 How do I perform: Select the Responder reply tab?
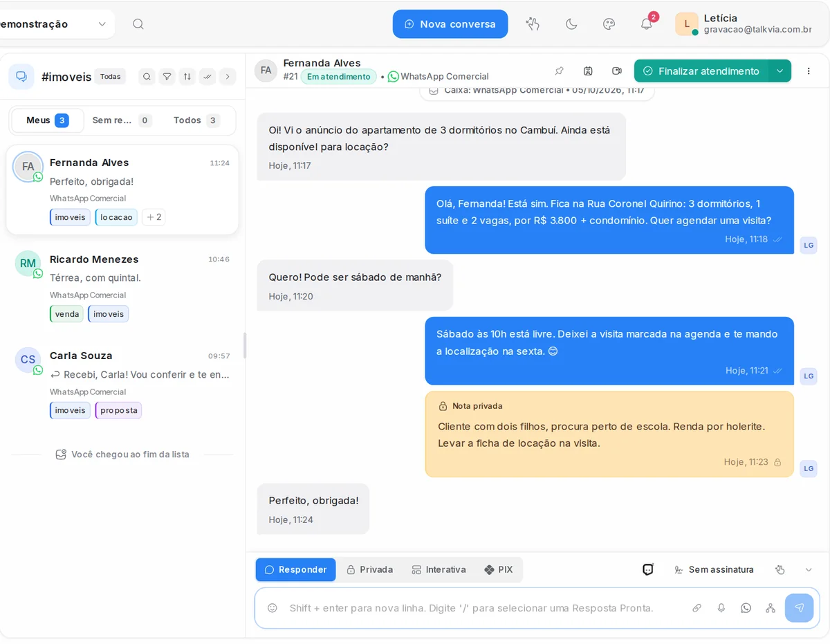295,570
